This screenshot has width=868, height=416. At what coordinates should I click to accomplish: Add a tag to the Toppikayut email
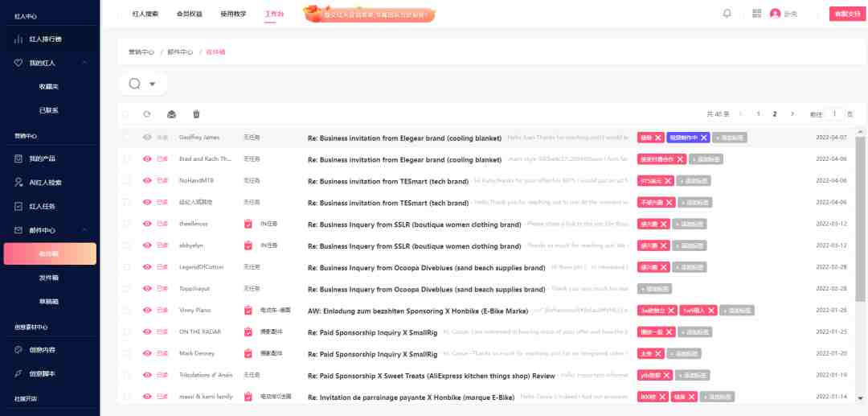pyautogui.click(x=654, y=289)
